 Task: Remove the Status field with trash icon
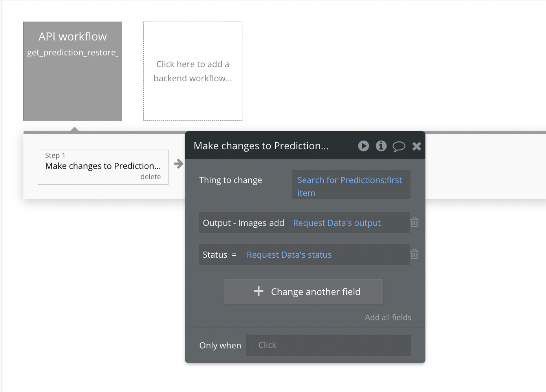pyautogui.click(x=414, y=255)
